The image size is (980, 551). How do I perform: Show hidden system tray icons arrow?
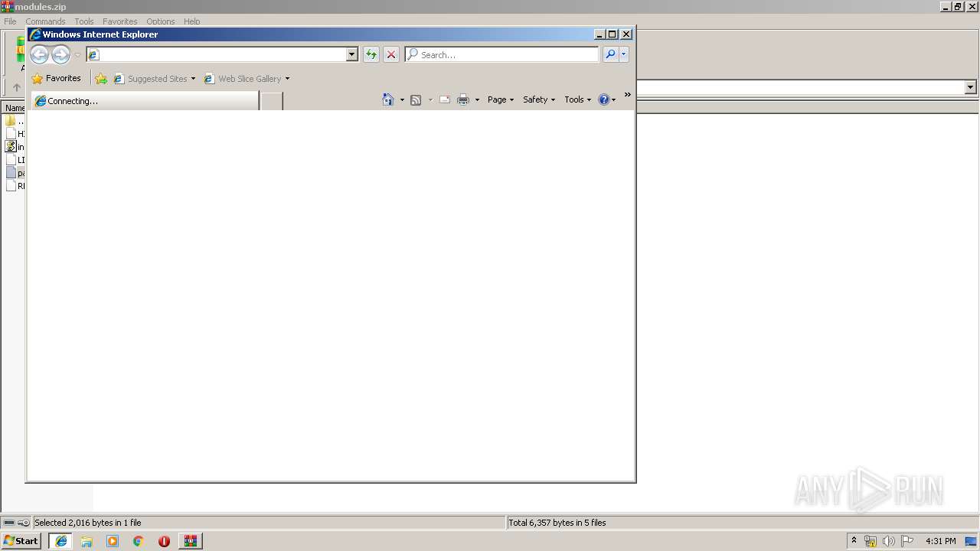coord(854,540)
